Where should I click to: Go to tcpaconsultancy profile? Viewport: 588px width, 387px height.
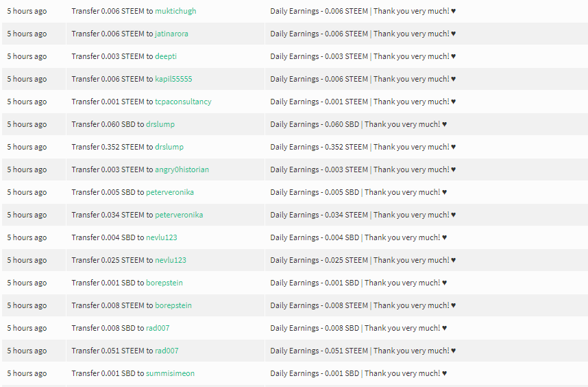click(183, 102)
